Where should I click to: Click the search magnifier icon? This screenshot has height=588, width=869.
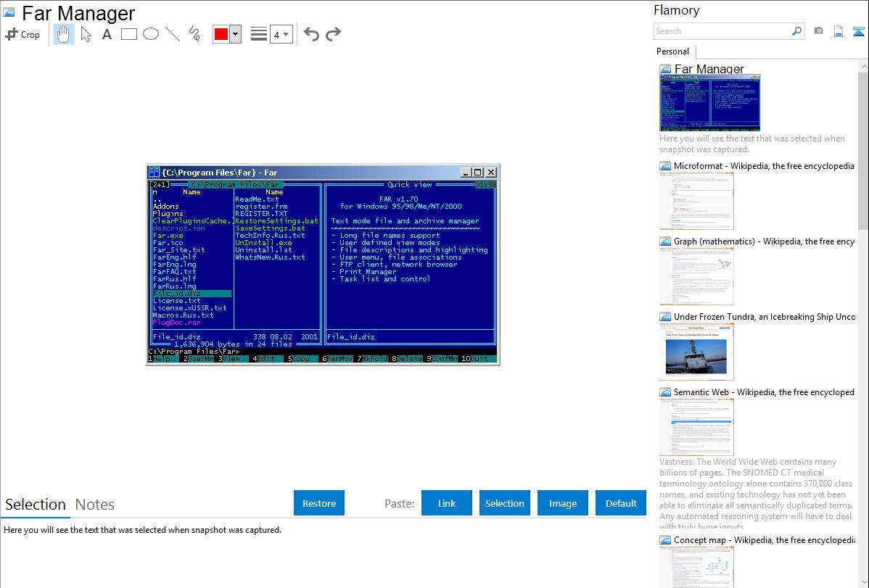tap(797, 31)
